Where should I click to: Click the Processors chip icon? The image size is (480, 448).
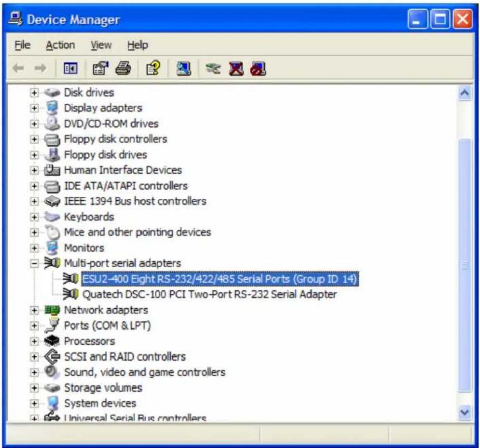(52, 341)
